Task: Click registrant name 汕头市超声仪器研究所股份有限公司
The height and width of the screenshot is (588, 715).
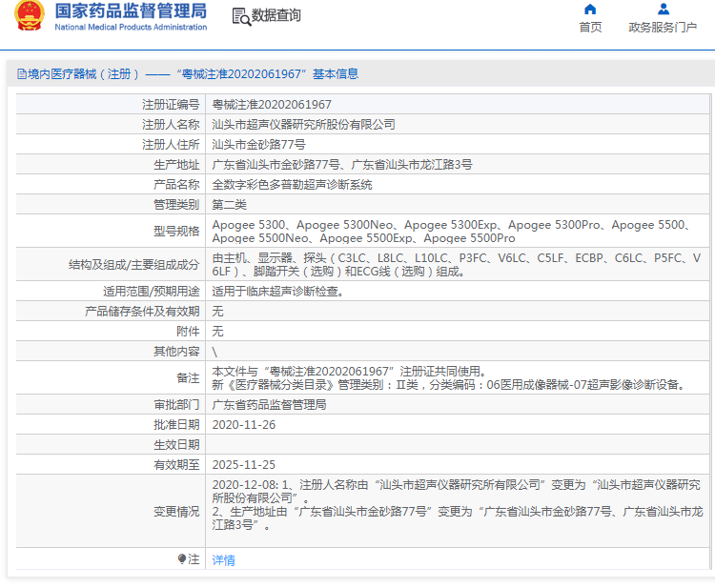Action: tap(304, 125)
